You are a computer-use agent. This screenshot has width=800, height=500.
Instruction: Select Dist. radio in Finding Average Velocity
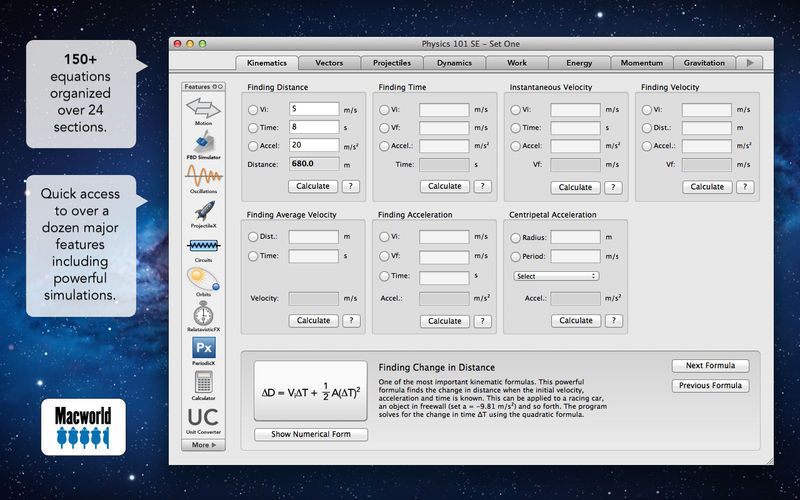pos(253,237)
